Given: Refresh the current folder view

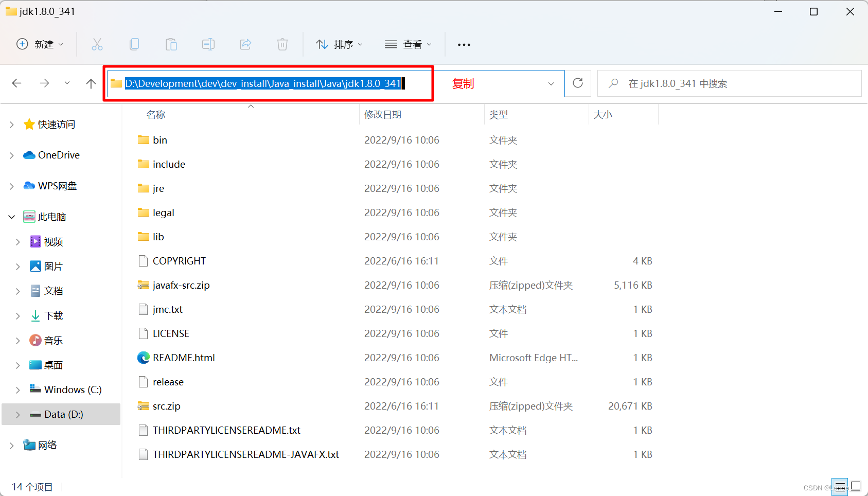Looking at the screenshot, I should 578,83.
